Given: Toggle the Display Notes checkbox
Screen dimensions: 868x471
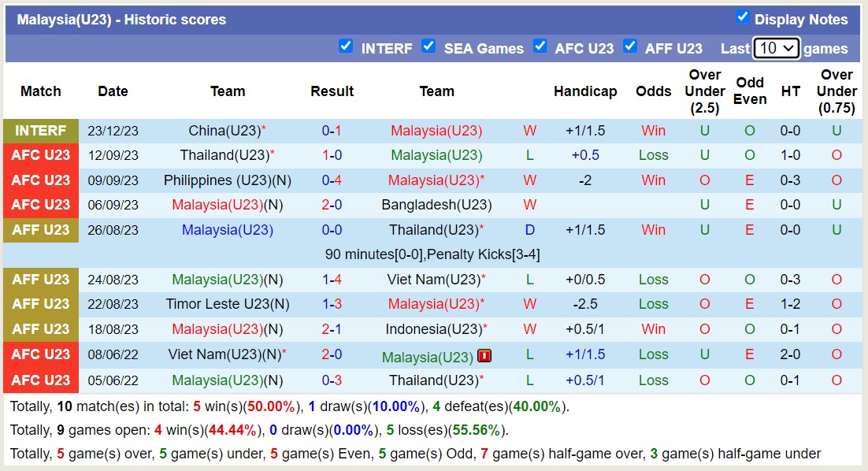Looking at the screenshot, I should coord(742,17).
